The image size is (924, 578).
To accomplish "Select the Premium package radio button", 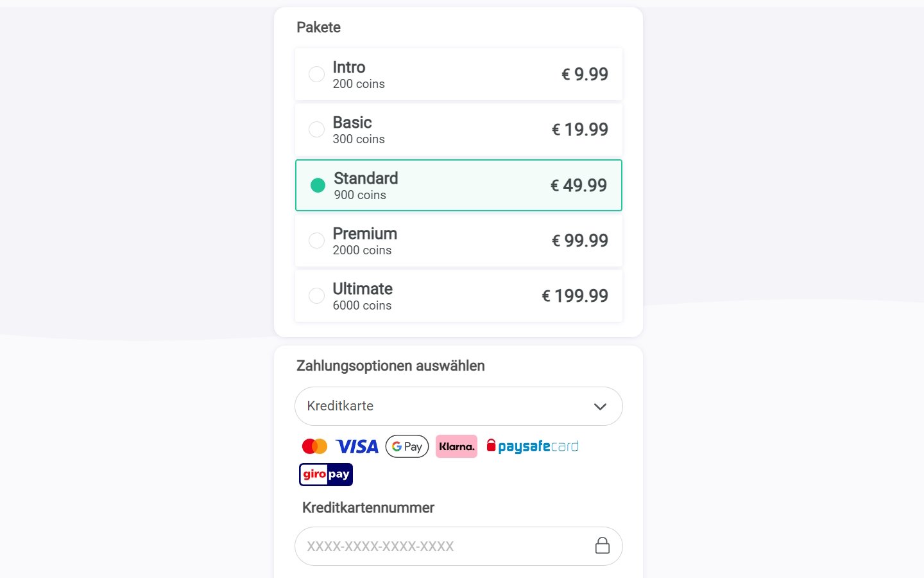I will pyautogui.click(x=316, y=240).
